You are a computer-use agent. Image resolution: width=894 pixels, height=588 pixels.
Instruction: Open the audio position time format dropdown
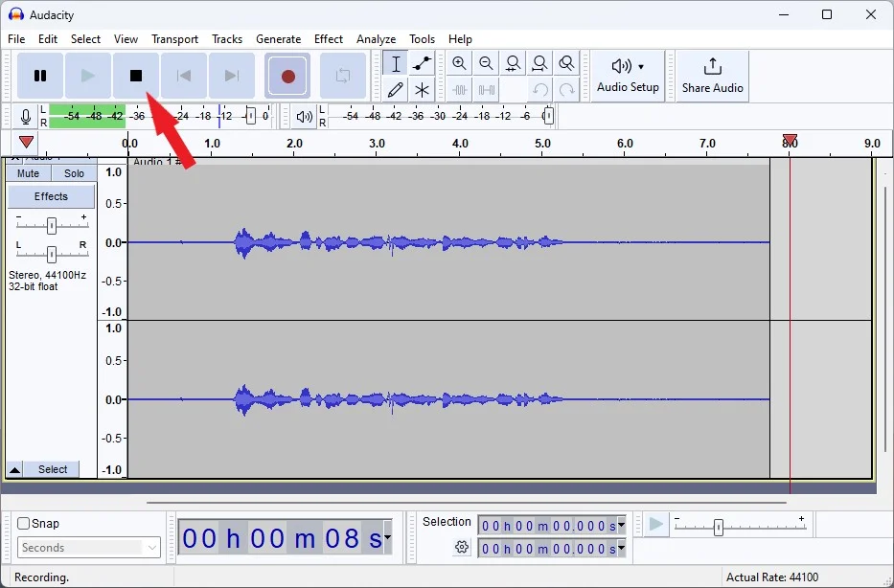tap(386, 539)
